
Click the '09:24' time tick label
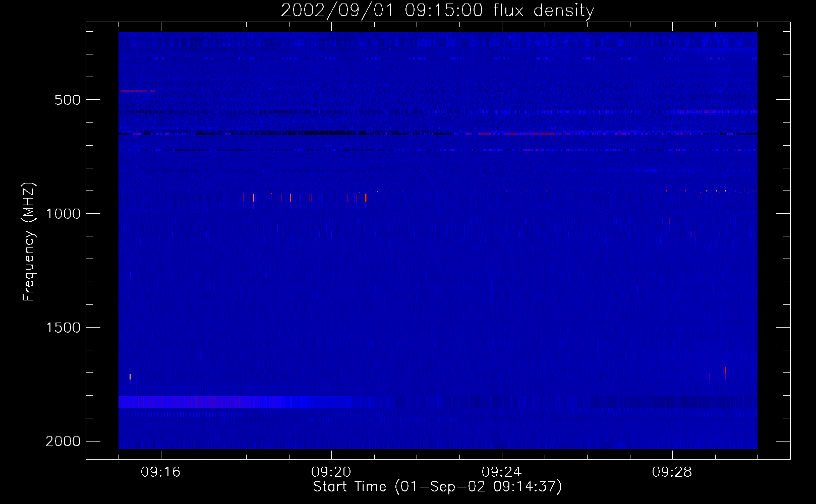(501, 472)
